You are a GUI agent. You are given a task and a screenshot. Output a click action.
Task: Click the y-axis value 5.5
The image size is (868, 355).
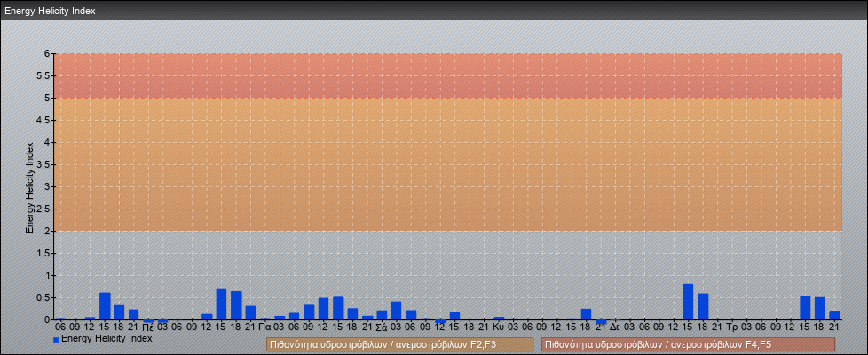43,75
